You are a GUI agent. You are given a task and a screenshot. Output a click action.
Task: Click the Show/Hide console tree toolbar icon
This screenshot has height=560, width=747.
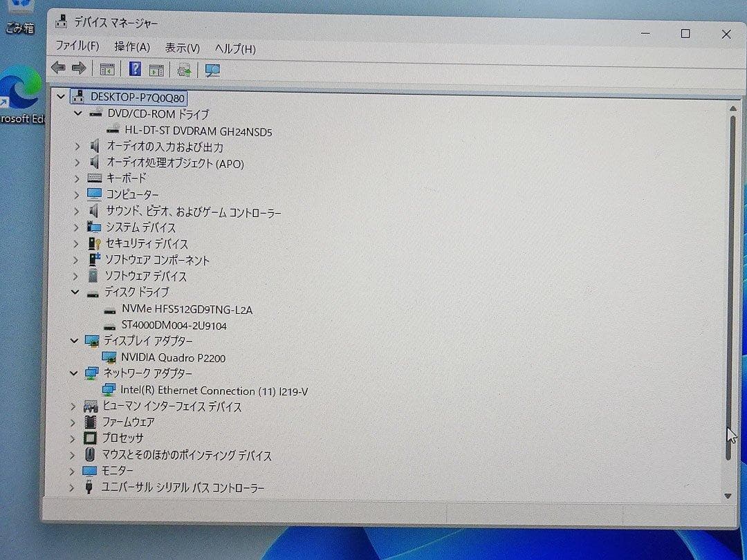coord(107,68)
